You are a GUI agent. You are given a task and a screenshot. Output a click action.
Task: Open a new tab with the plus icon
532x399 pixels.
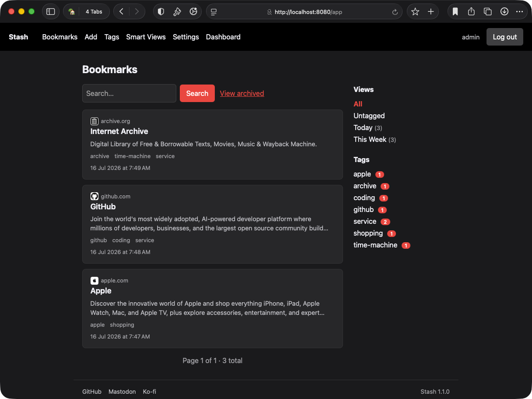(431, 12)
